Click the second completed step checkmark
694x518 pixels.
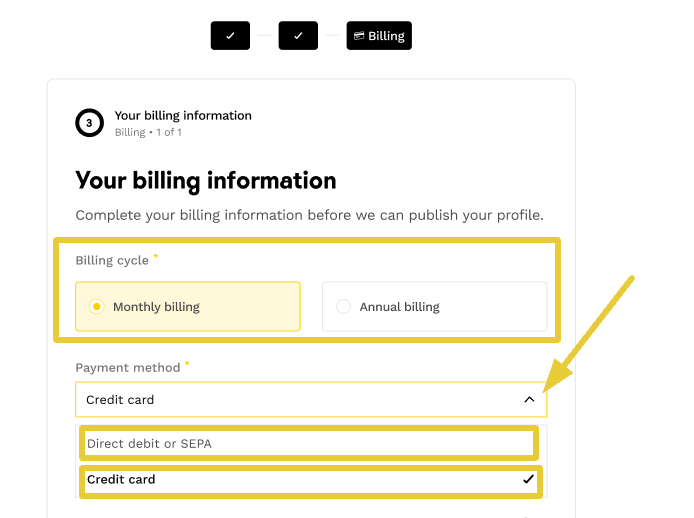tap(298, 36)
